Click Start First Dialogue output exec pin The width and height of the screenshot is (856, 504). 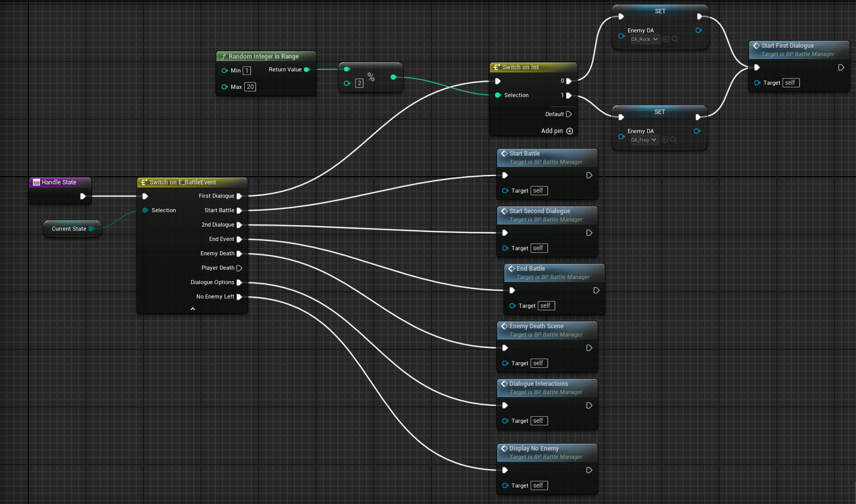[x=841, y=67]
